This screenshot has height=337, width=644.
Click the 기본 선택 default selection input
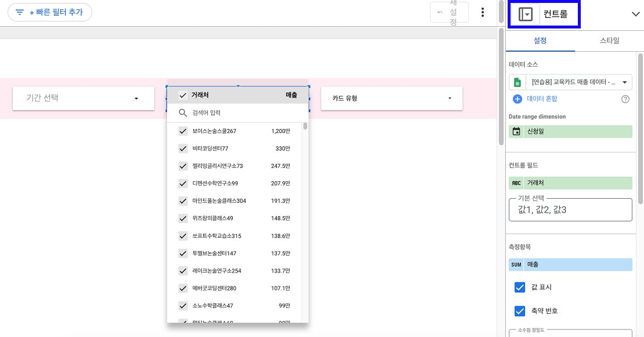(x=570, y=210)
